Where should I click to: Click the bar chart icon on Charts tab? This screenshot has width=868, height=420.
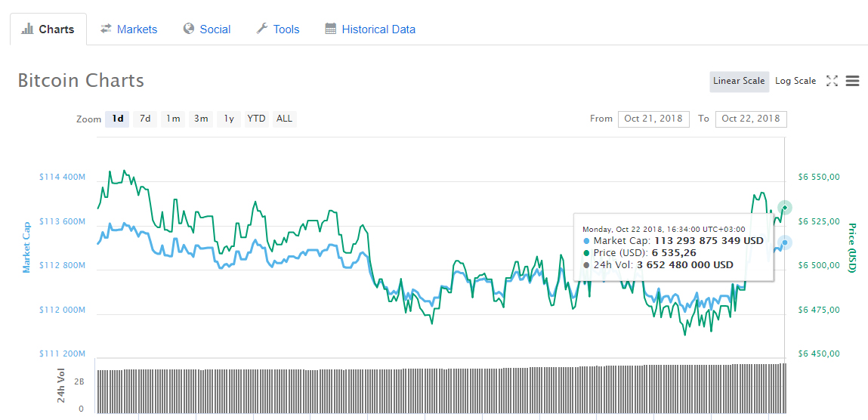pyautogui.click(x=27, y=29)
